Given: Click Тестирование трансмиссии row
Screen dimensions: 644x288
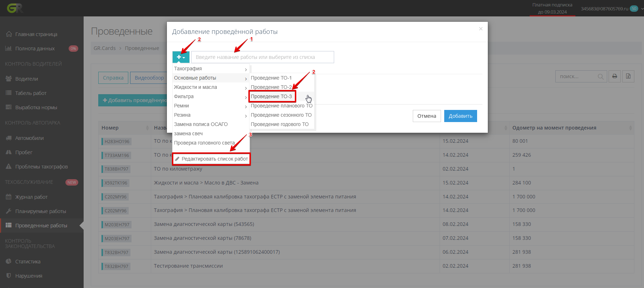Looking at the screenshot, I should coord(366,266).
